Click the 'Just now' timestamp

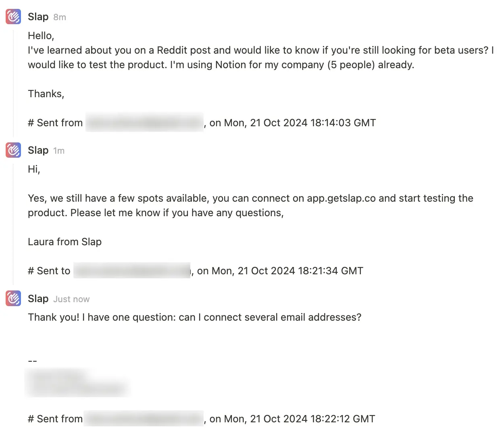pyautogui.click(x=71, y=299)
